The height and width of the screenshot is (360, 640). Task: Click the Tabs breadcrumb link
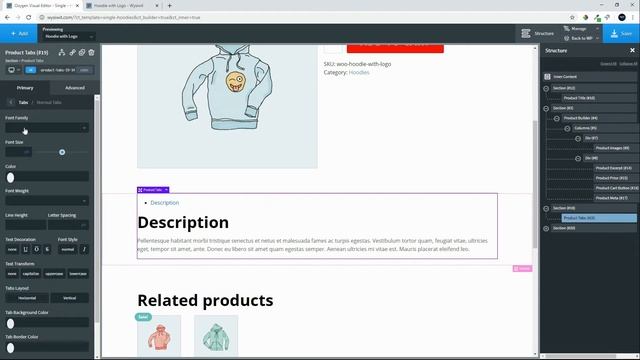pos(23,102)
